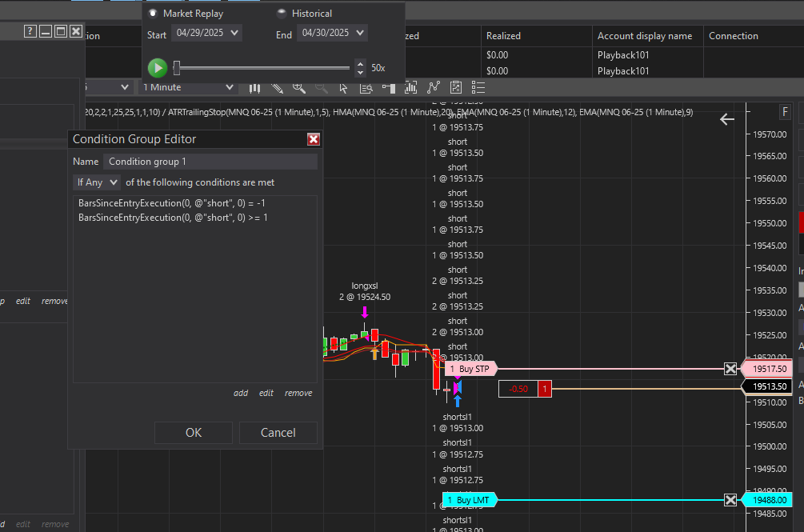Screen dimensions: 804x532
Task: Click the green Play replay button
Action: click(158, 68)
